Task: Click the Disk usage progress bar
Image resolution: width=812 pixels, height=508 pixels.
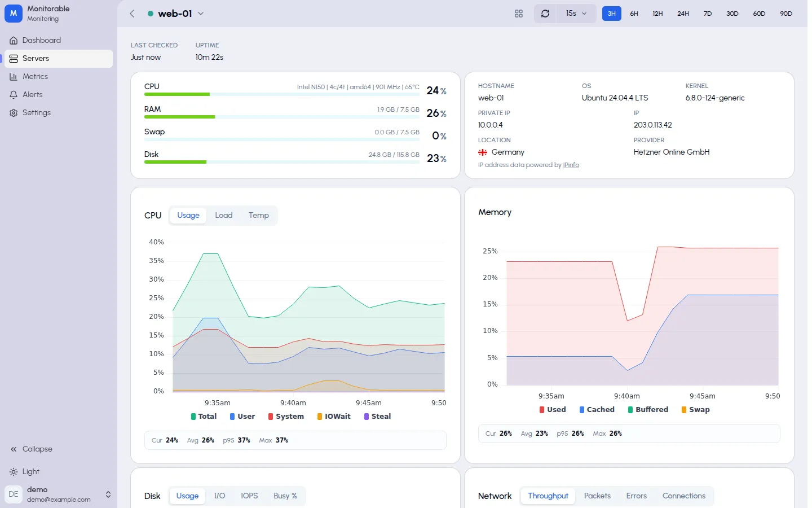Action: tap(282, 162)
